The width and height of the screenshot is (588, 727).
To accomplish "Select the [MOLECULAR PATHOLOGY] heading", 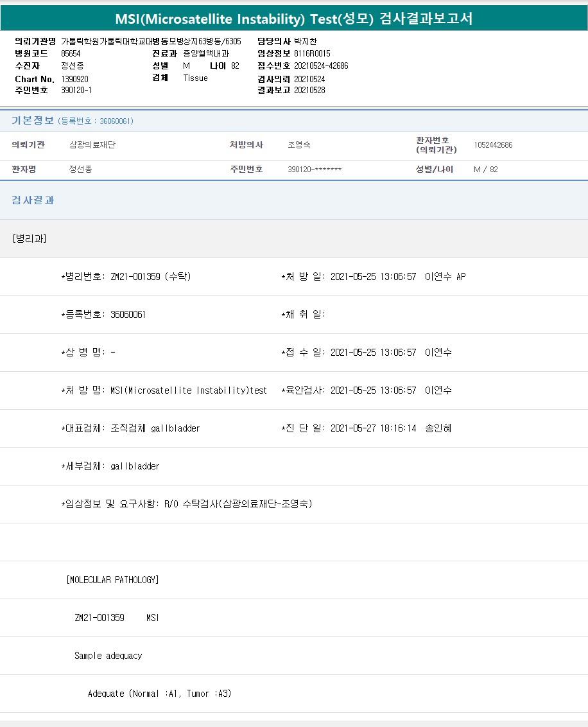I will pyautogui.click(x=112, y=580).
